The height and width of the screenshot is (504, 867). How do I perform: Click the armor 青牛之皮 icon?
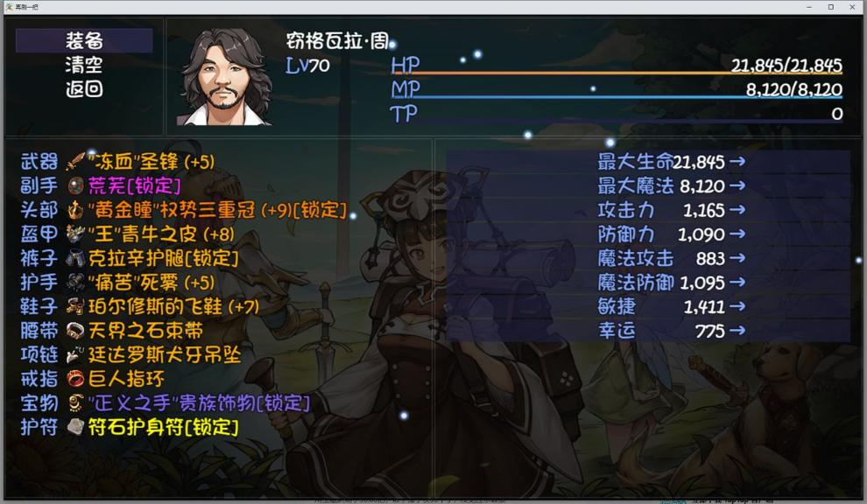pos(75,234)
